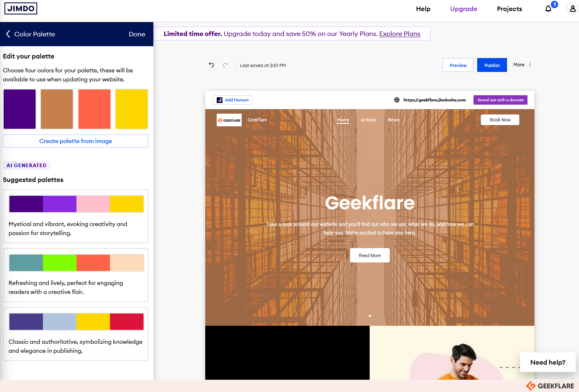
Task: Click the Geekflare hero heading
Action: point(370,203)
